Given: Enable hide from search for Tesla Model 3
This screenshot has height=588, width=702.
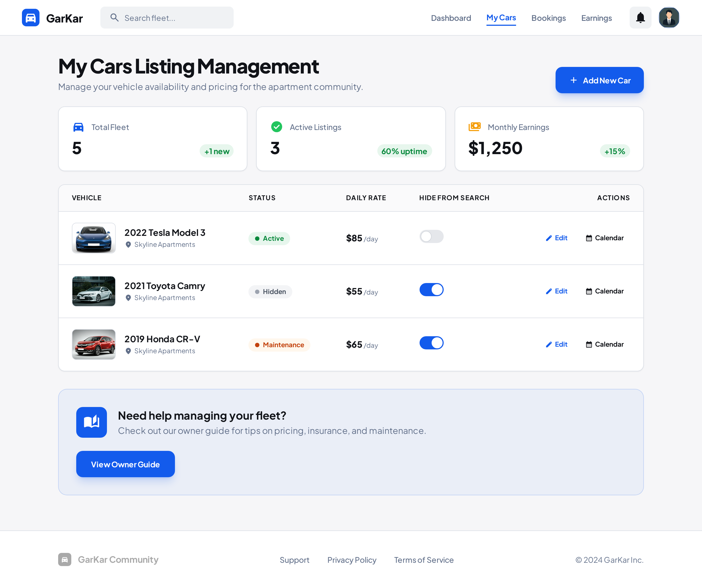Looking at the screenshot, I should (431, 237).
